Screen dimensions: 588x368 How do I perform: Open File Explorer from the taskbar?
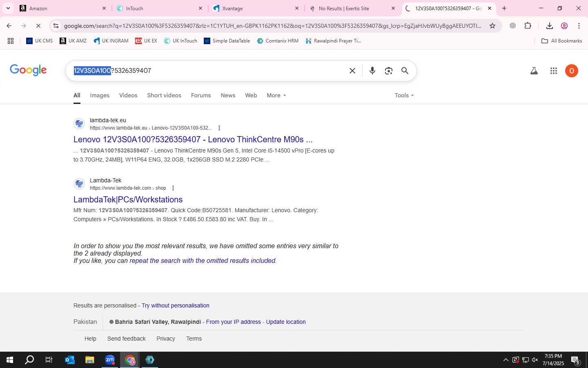(x=90, y=360)
